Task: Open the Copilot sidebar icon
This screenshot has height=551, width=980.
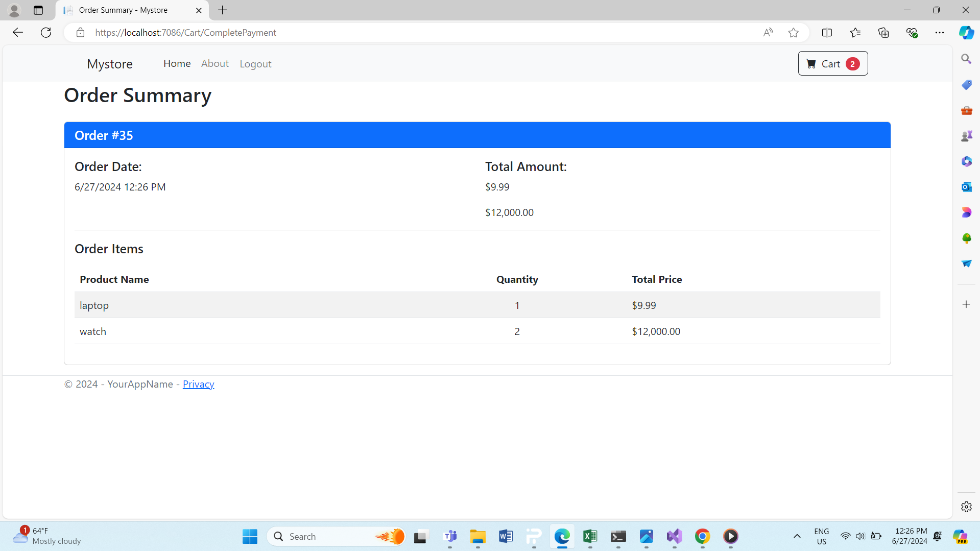Action: (966, 33)
